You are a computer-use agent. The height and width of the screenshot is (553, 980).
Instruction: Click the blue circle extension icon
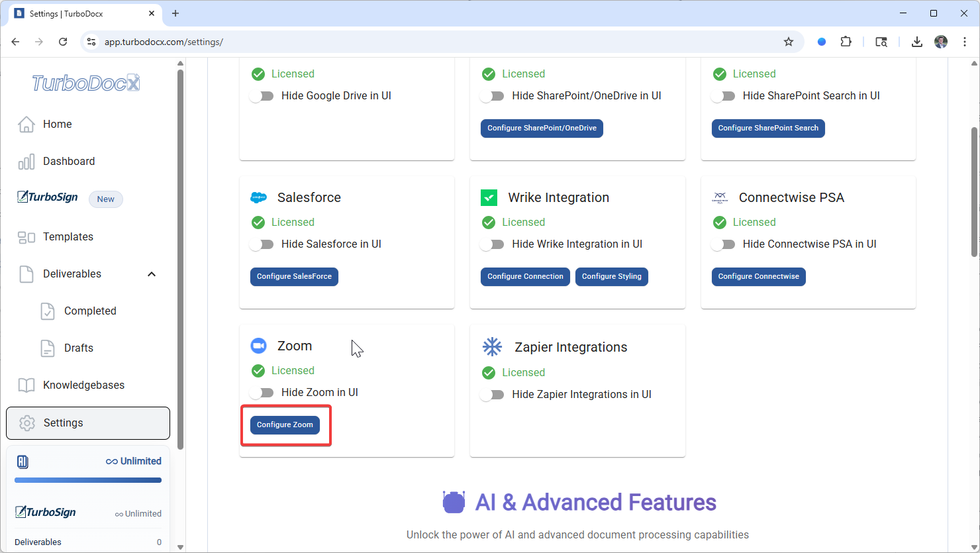click(x=822, y=42)
